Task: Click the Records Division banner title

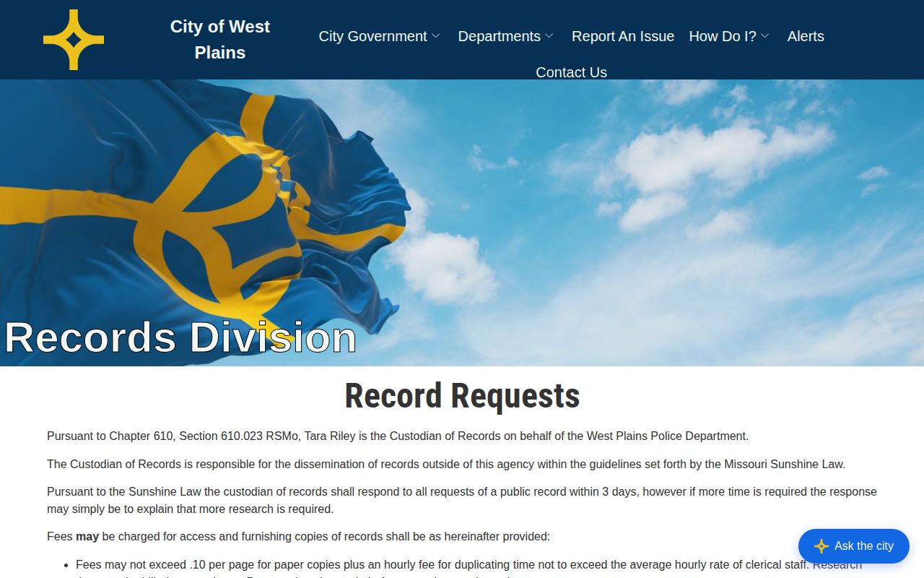Action: 180,337
